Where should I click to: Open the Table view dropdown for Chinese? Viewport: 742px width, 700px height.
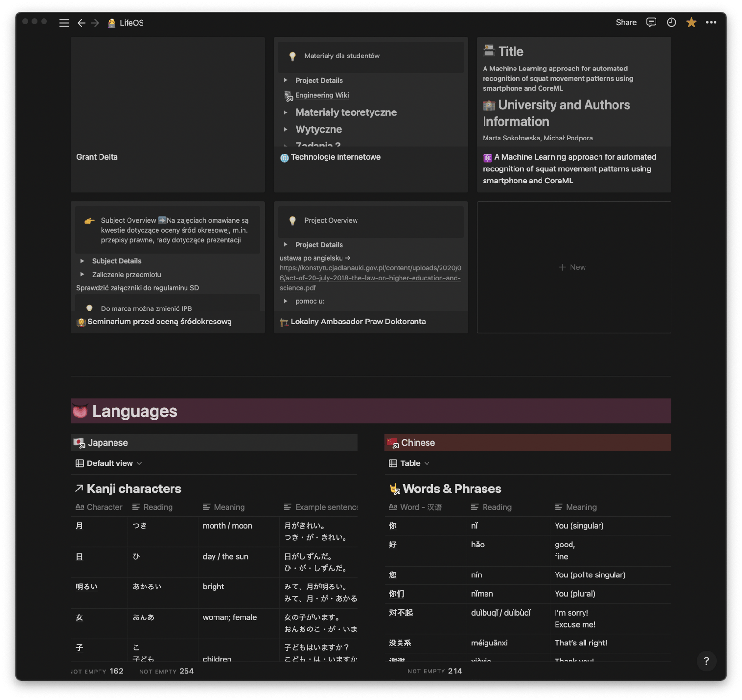click(409, 463)
